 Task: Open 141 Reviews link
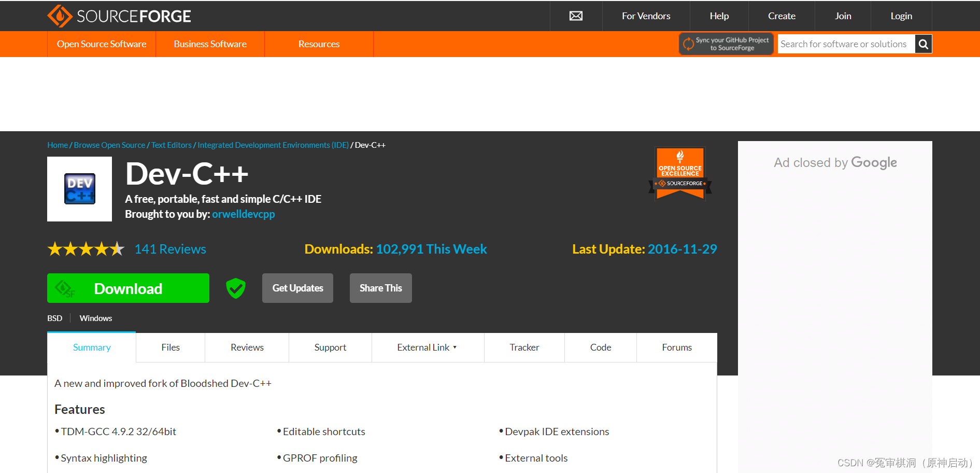coord(170,249)
